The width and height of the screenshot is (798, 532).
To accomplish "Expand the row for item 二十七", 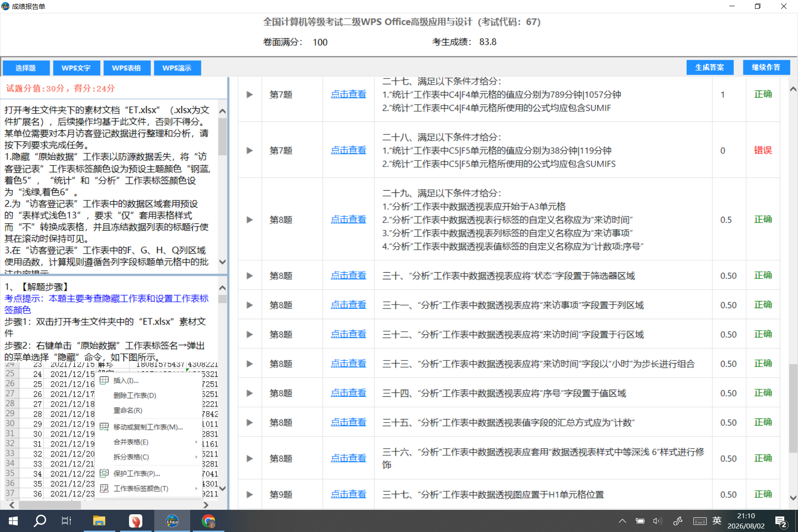I will [x=250, y=94].
